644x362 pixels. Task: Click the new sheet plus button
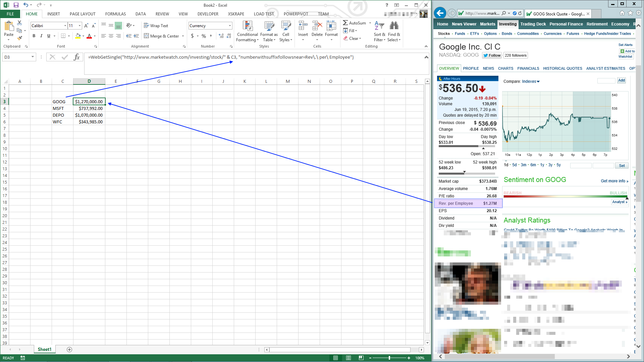coord(69,350)
